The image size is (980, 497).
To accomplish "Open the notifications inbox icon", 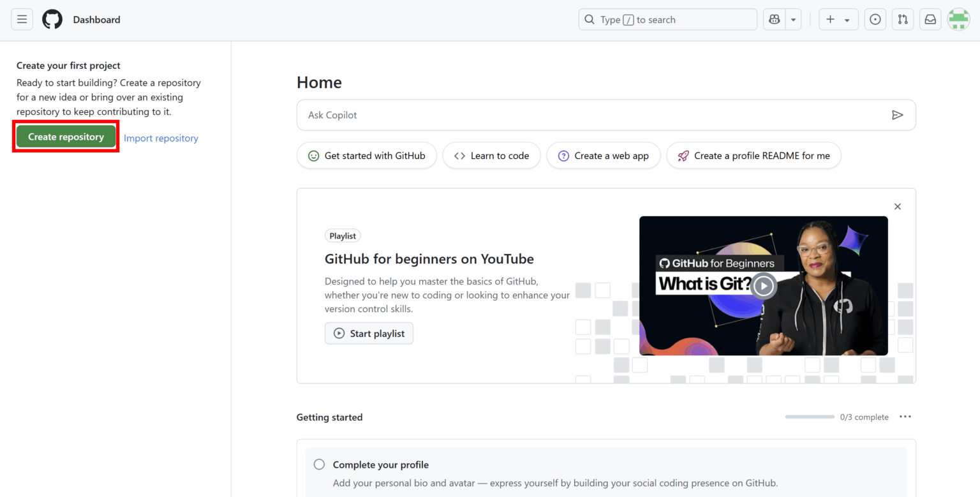I will pyautogui.click(x=930, y=19).
